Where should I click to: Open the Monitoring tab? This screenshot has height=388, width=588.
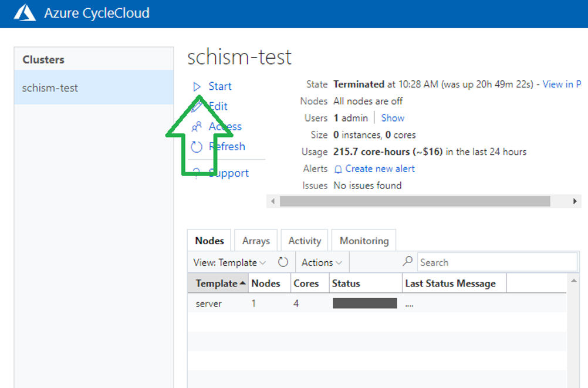pos(364,241)
